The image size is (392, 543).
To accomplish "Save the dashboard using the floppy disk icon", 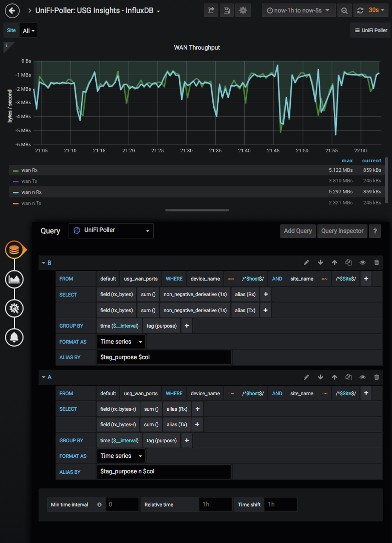I will click(x=226, y=10).
